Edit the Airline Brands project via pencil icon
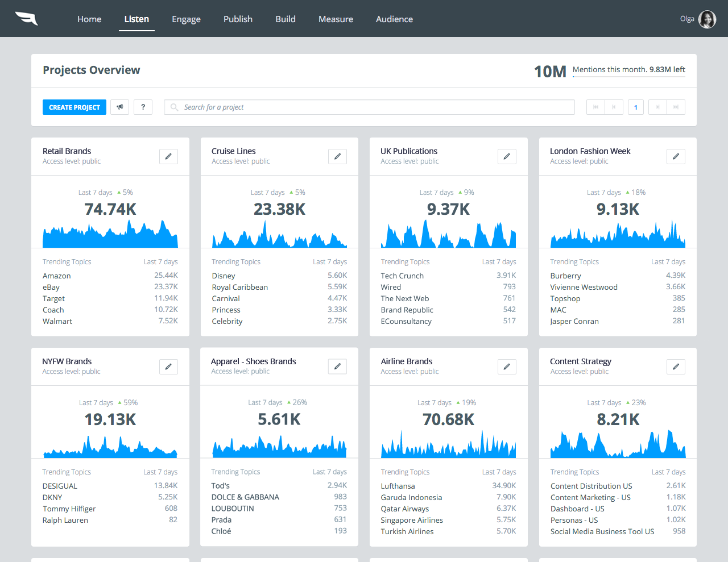 point(507,367)
